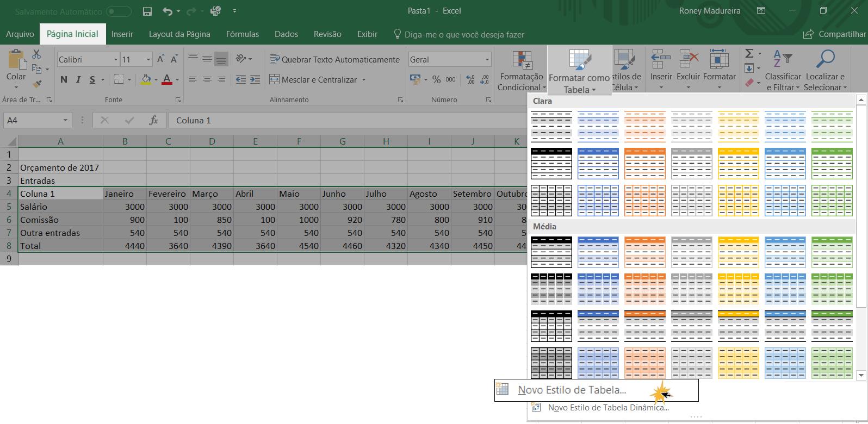This screenshot has width=868, height=424.
Task: Click Novo Estilo de Tabela option
Action: tap(596, 390)
